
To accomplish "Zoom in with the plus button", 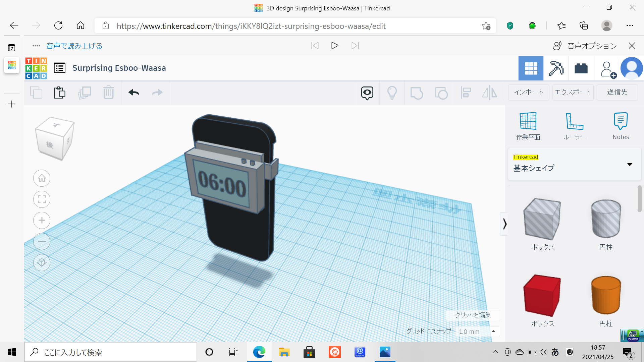I will click(x=42, y=220).
